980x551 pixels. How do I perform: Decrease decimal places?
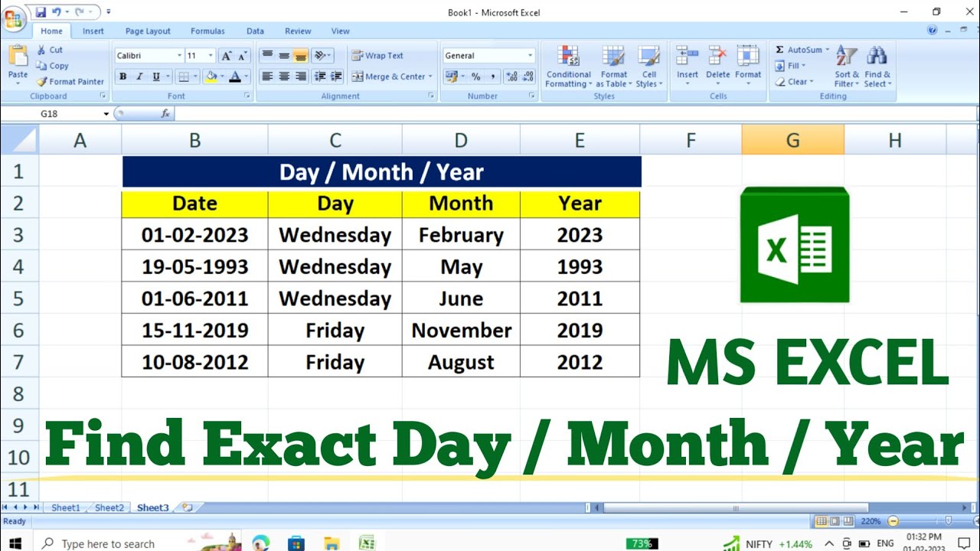coord(528,77)
